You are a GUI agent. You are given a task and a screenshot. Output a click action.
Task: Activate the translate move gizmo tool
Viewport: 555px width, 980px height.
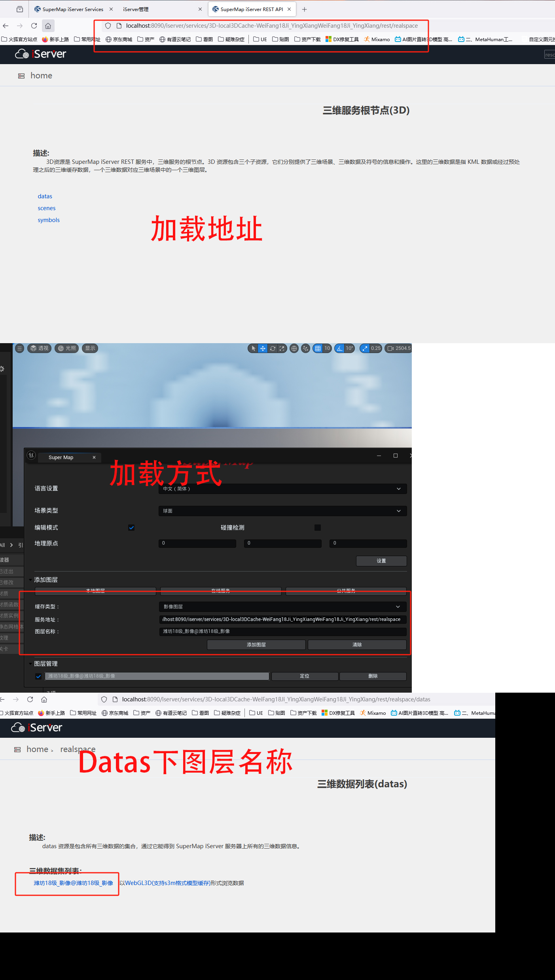pos(263,348)
